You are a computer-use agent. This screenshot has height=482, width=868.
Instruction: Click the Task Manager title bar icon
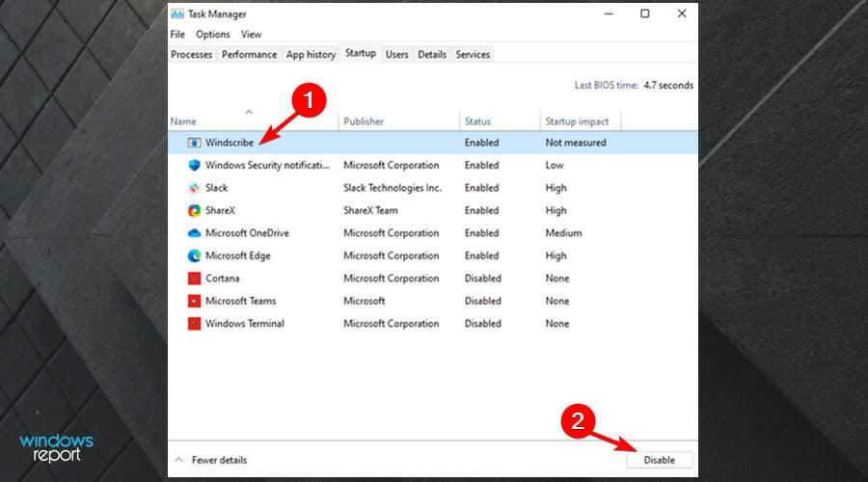pyautogui.click(x=177, y=14)
